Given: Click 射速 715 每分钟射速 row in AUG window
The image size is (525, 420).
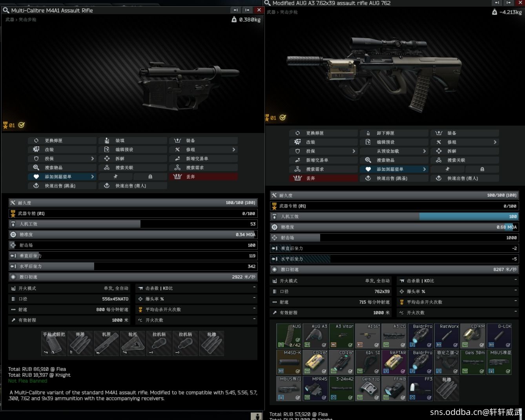Looking at the screenshot, I should pyautogui.click(x=330, y=302).
